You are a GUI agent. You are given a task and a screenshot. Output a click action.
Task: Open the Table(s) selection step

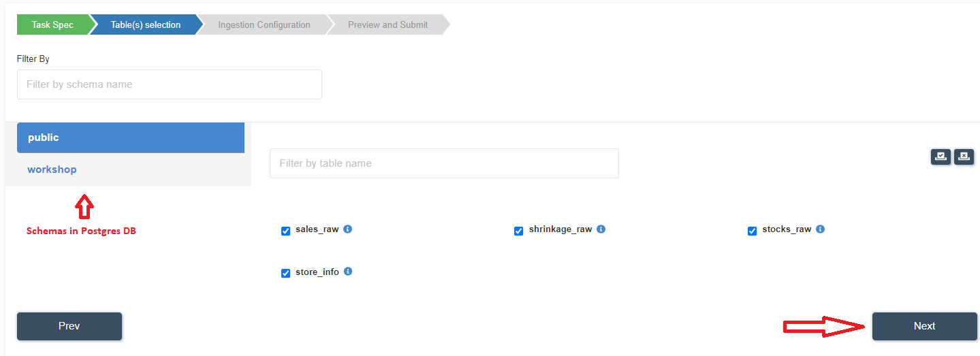[146, 25]
